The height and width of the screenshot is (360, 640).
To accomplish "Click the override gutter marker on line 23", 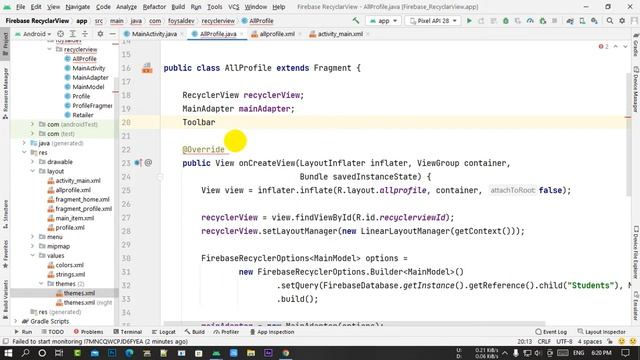I will (138, 163).
